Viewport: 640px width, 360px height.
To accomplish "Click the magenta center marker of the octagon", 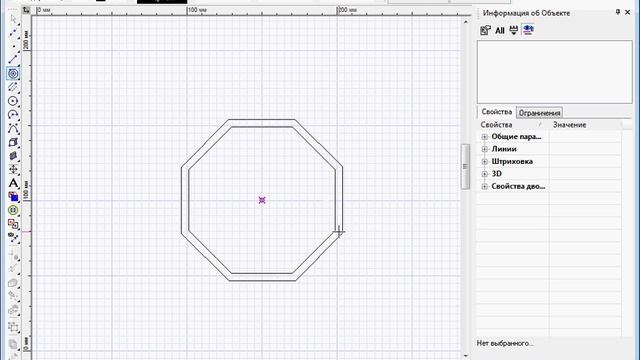I will point(262,200).
